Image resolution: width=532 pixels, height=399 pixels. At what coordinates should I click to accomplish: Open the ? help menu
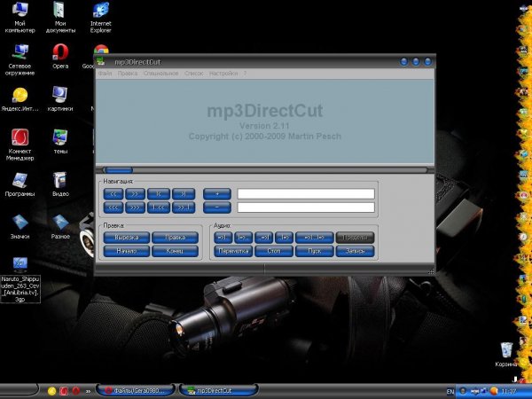[245, 74]
